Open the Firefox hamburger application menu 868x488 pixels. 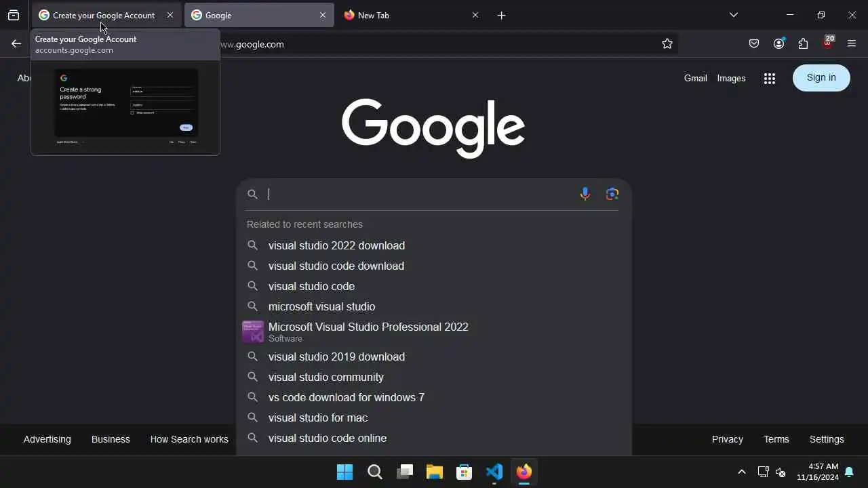(852, 44)
